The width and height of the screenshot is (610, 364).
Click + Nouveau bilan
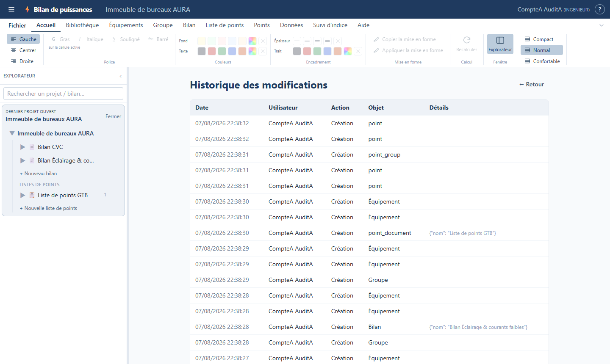(x=38, y=174)
